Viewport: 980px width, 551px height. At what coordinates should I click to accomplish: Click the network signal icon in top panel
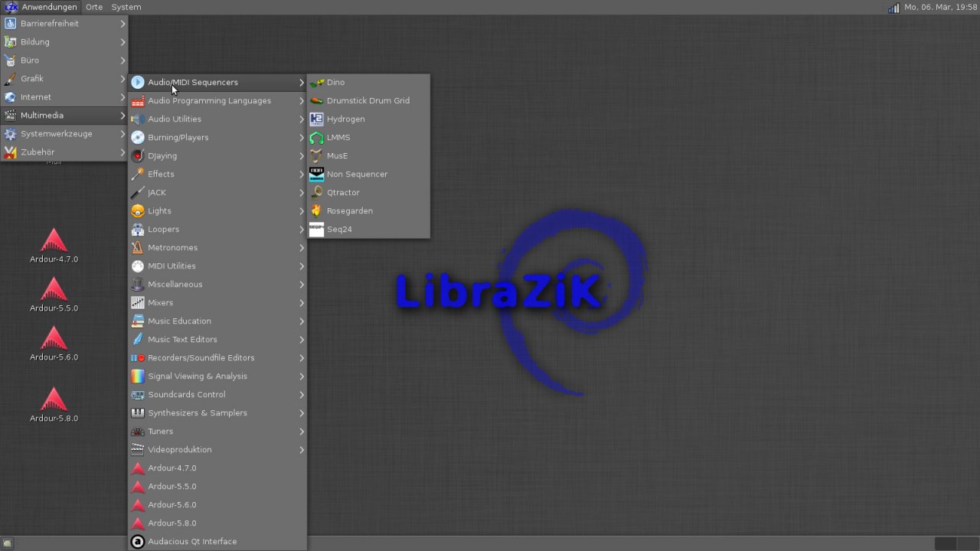pyautogui.click(x=893, y=8)
